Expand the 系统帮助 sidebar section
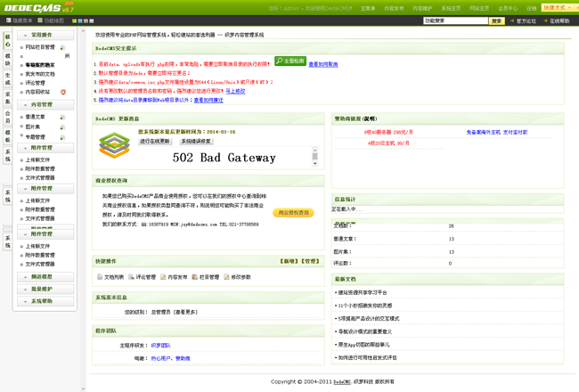The height and width of the screenshot is (392, 579). click(x=45, y=301)
